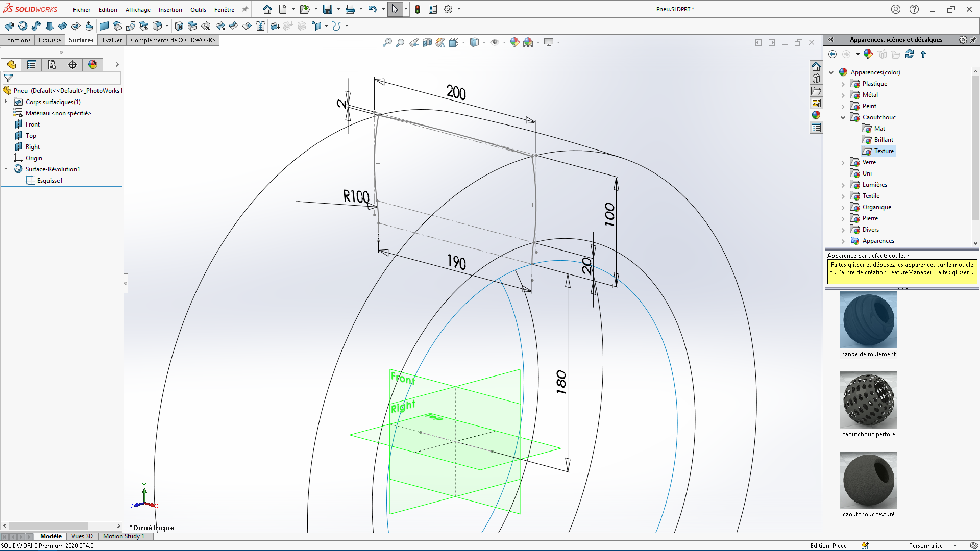The width and height of the screenshot is (980, 551).
Task: Pin the Appearances task pane
Action: coord(973,39)
